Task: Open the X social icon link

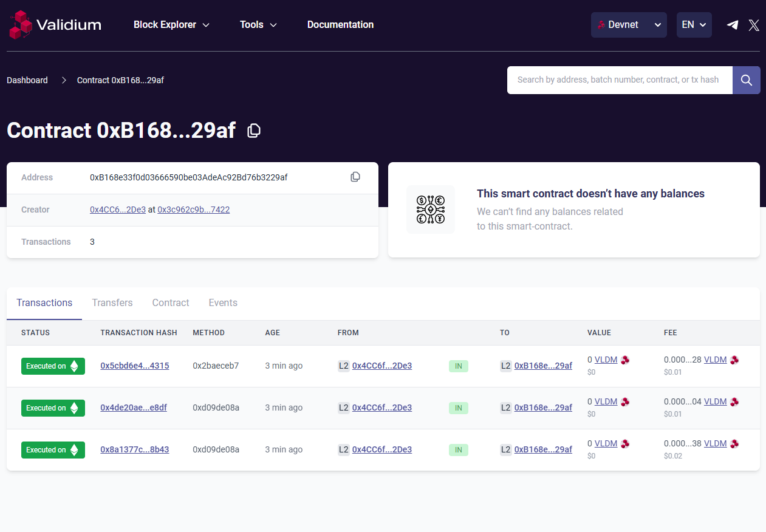Action: point(754,25)
